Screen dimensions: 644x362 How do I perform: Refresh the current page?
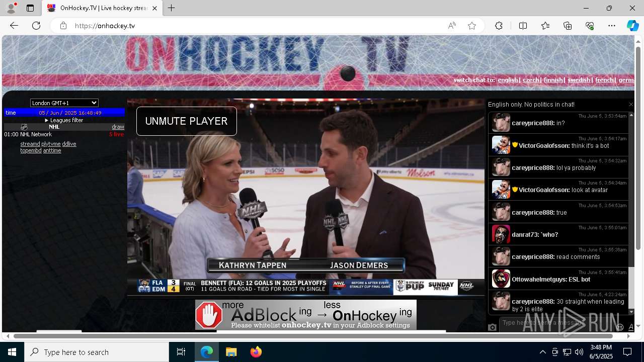pyautogui.click(x=36, y=26)
